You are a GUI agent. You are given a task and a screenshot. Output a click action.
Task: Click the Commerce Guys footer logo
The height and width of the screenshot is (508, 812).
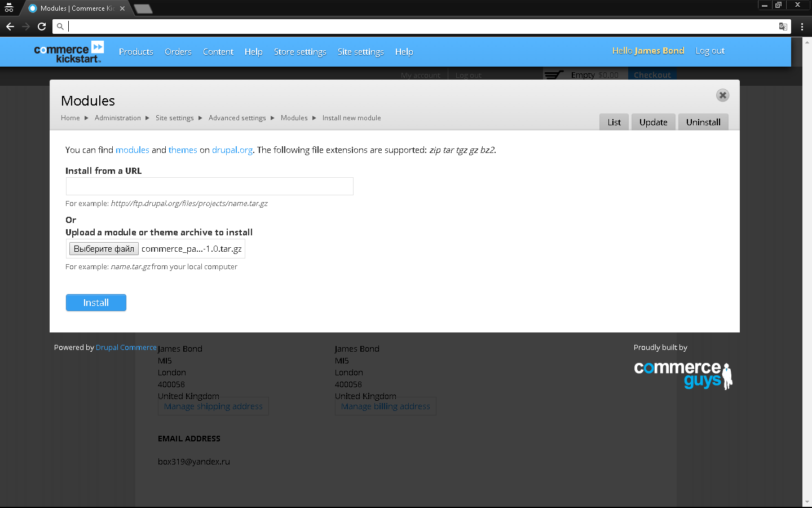pos(682,376)
